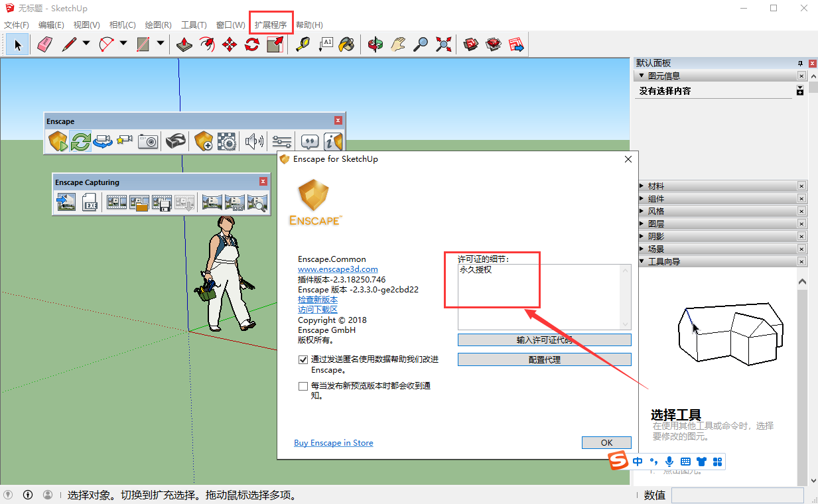Enable Enscape VR headset mode
The height and width of the screenshot is (504, 818).
175,141
